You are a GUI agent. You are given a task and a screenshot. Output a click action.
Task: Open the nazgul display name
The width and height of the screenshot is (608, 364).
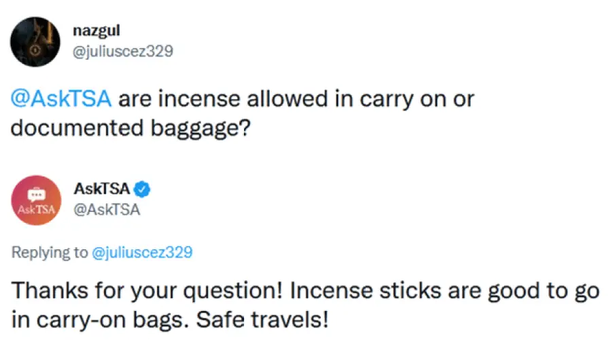coord(96,31)
